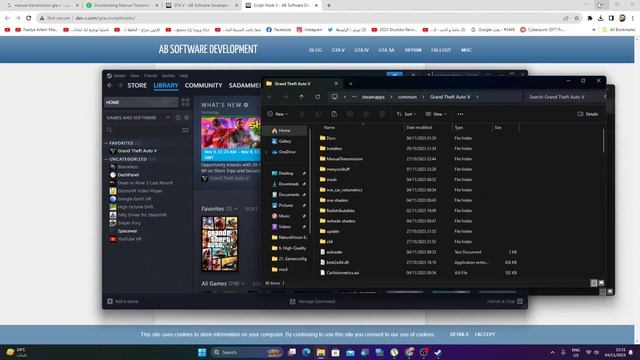Open the View dropdown in File Explorer
Viewport: 640px width, 360px height.
[x=436, y=114]
